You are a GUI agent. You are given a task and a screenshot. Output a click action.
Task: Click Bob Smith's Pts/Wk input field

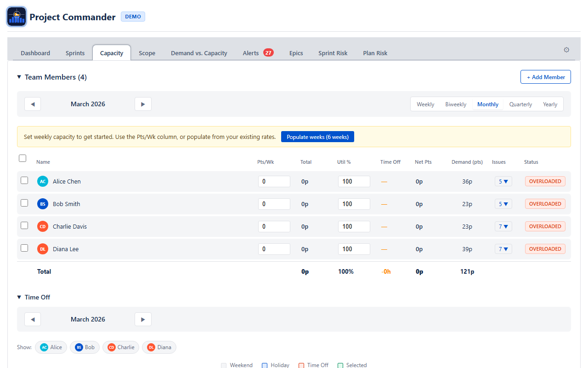coord(274,204)
